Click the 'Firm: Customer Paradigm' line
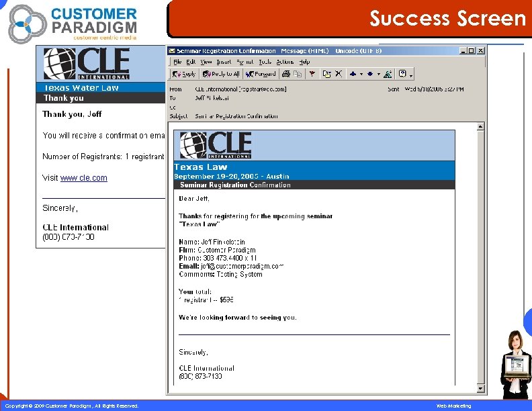This screenshot has height=411, width=532. click(217, 250)
